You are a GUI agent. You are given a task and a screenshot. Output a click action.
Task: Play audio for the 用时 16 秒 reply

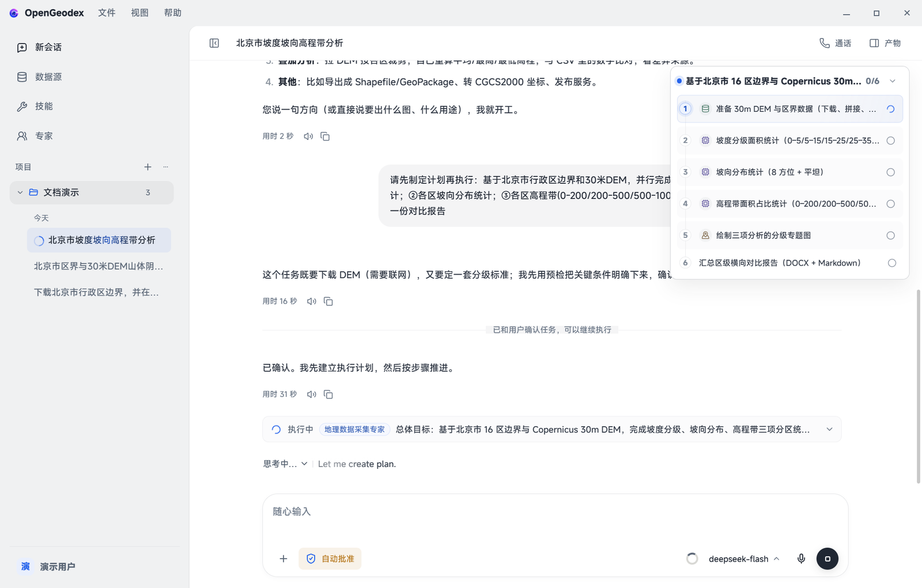312,301
